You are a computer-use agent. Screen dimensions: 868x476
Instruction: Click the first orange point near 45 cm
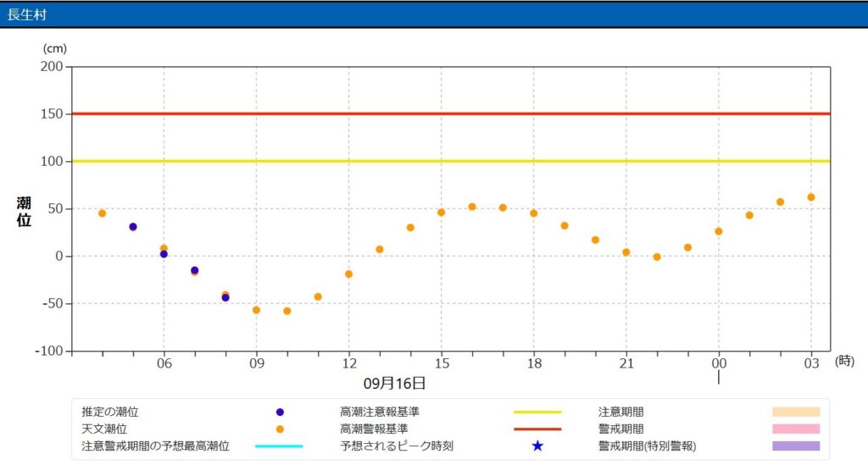102,213
